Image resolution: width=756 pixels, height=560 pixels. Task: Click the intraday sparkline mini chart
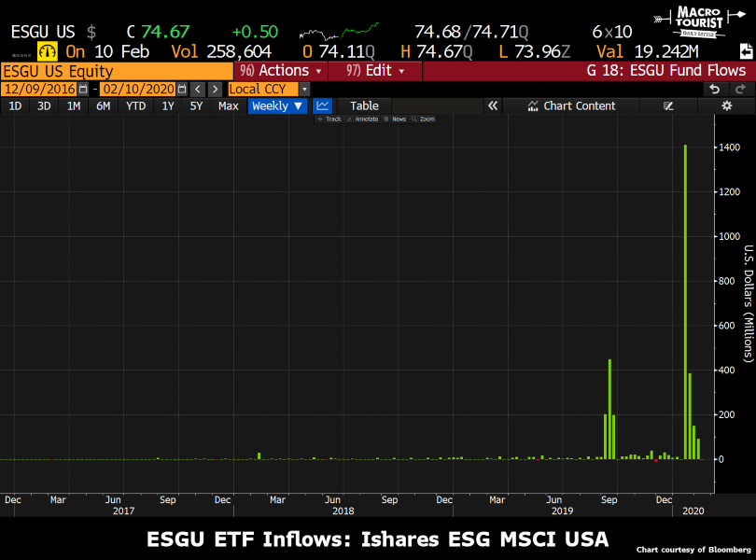(339, 32)
